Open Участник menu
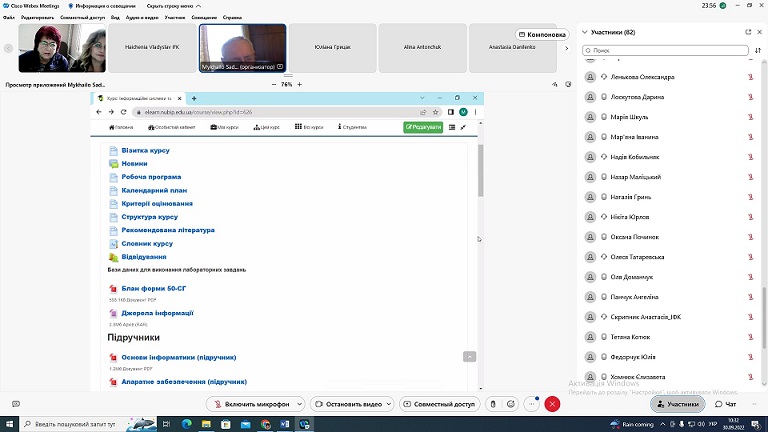This screenshot has width=768, height=432. (175, 18)
